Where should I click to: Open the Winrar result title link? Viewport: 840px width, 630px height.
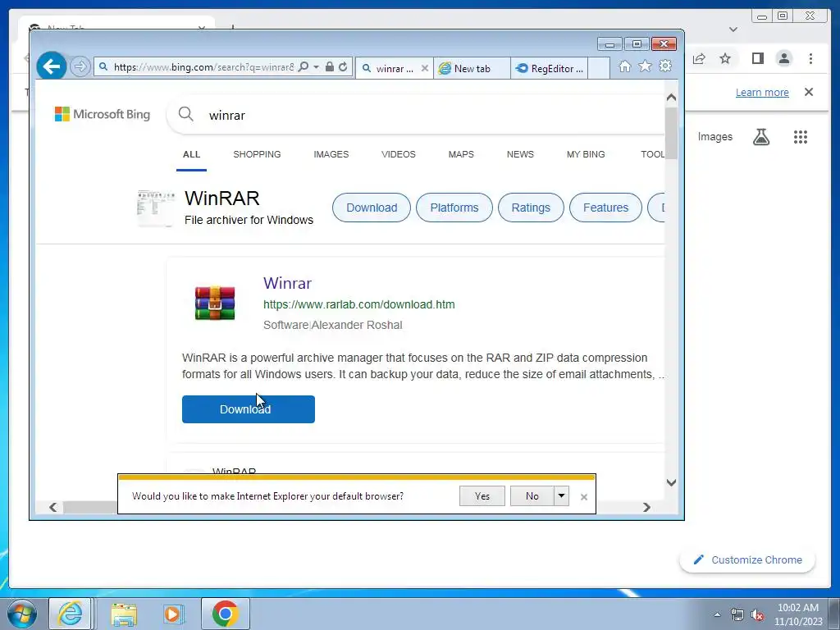(x=287, y=283)
